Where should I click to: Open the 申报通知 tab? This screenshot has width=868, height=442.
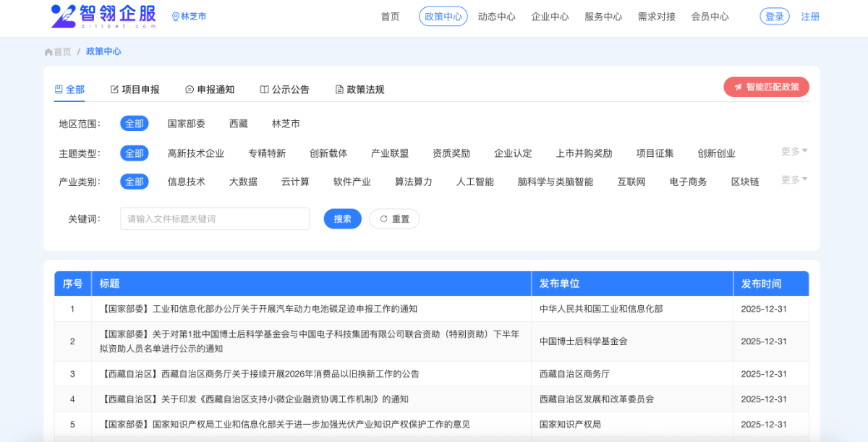click(x=210, y=90)
